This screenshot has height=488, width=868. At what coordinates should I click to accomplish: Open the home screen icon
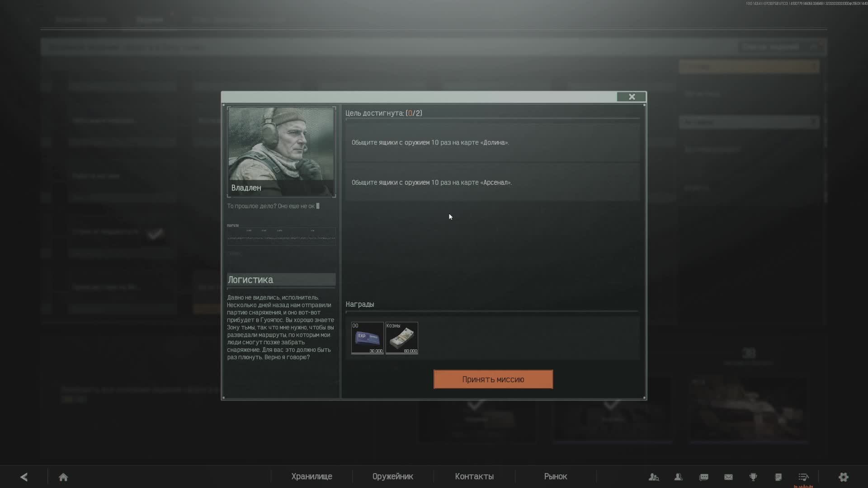(63, 477)
